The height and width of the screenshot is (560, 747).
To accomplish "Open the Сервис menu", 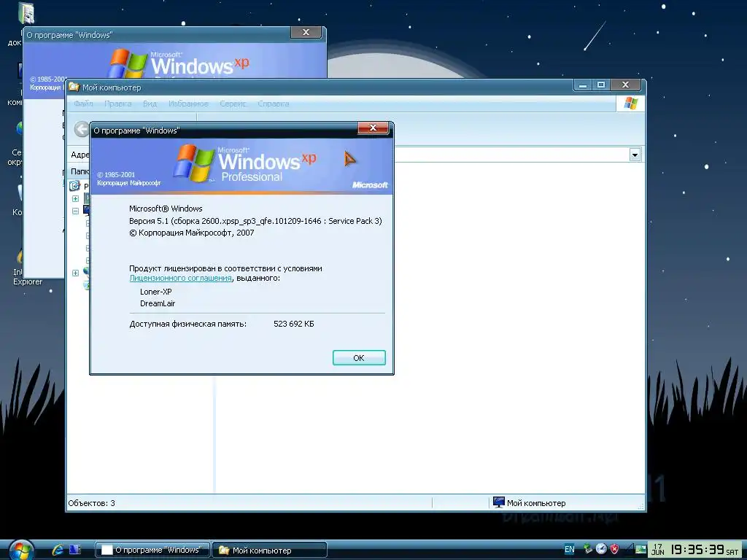I will point(233,104).
